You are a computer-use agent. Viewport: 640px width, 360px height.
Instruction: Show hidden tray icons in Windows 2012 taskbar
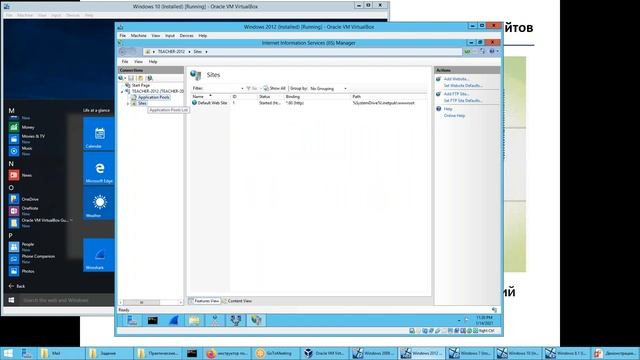tap(459, 320)
